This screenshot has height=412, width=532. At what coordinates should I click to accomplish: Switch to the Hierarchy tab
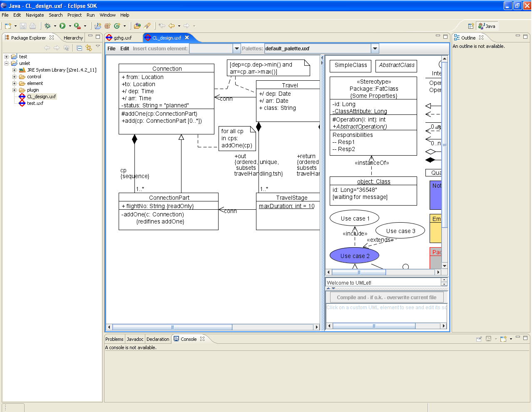pos(73,37)
